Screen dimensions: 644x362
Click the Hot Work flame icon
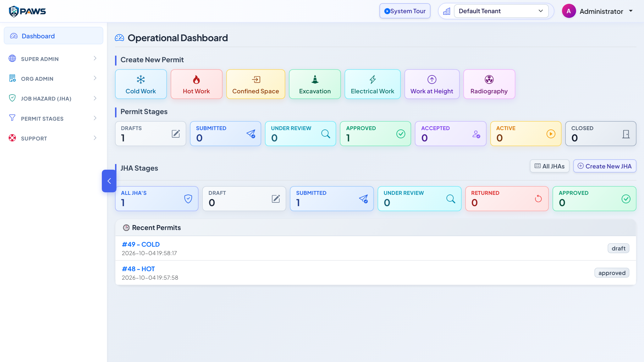(x=196, y=80)
